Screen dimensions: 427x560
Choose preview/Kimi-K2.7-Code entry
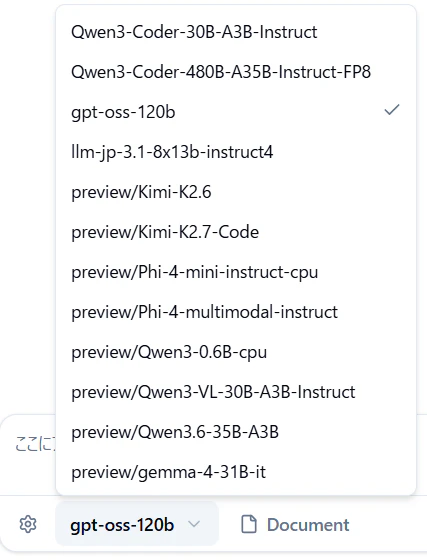click(236, 232)
